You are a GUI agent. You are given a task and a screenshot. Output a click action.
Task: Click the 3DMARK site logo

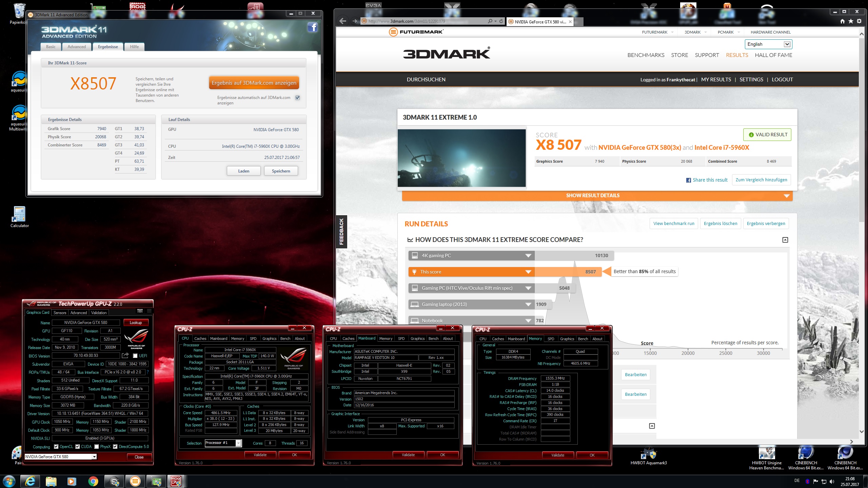coord(447,54)
